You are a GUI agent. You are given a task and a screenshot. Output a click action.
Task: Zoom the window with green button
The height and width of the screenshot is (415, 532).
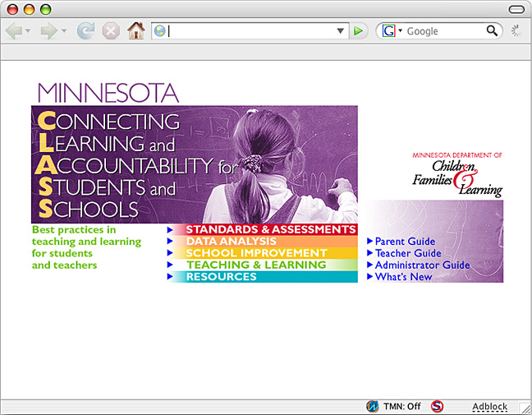(45, 9)
